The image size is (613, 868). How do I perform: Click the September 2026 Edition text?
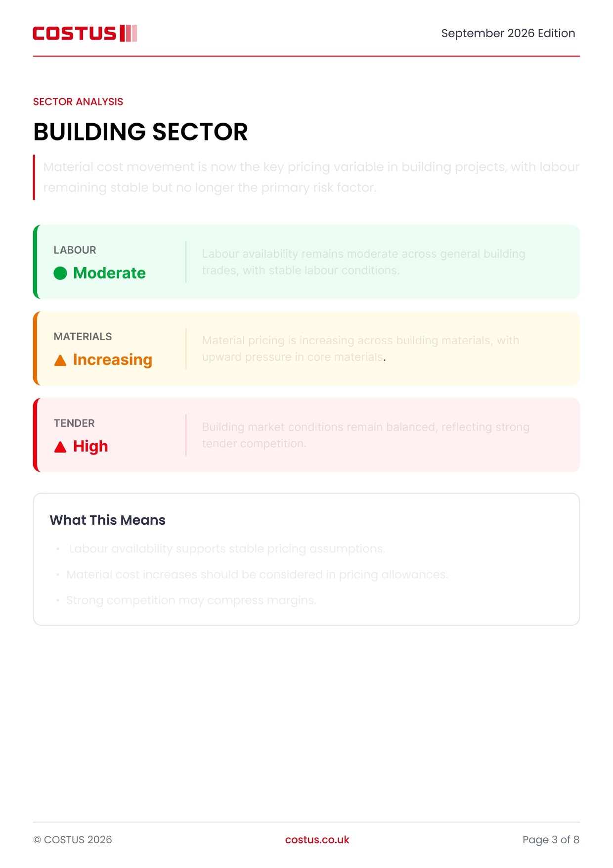(x=508, y=33)
